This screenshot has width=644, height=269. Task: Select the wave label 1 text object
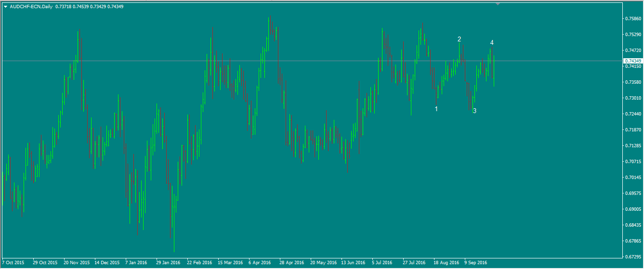coord(436,109)
